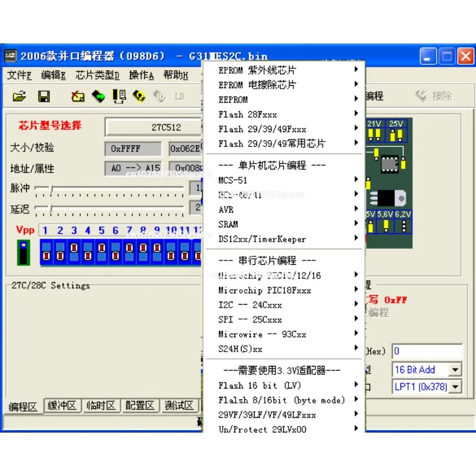Image resolution: width=476 pixels, height=476 pixels.
Task: Click the Hex value input field
Action: tap(427, 351)
